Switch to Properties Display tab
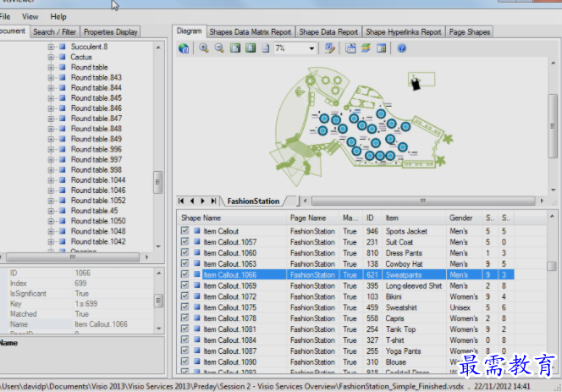Screen dimensions: 562x392 click(110, 32)
